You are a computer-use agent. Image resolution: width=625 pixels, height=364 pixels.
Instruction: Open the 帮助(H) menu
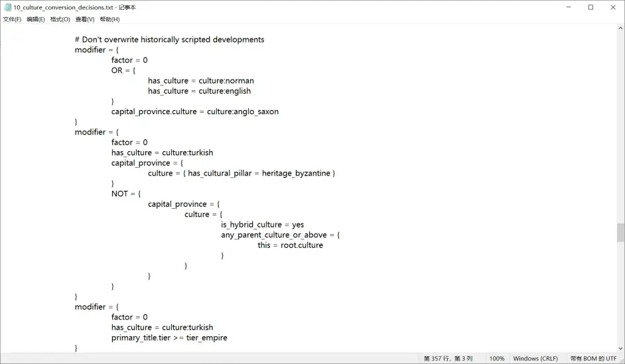tap(109, 19)
